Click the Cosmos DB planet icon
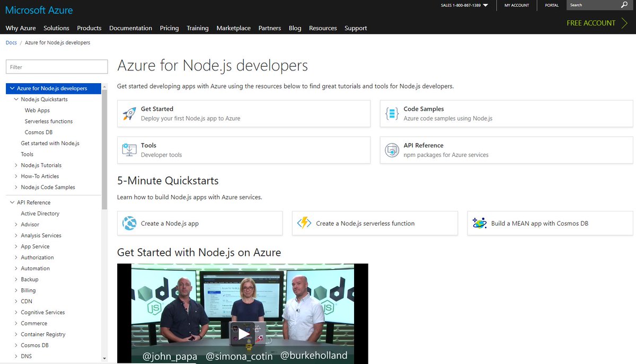 (x=480, y=223)
